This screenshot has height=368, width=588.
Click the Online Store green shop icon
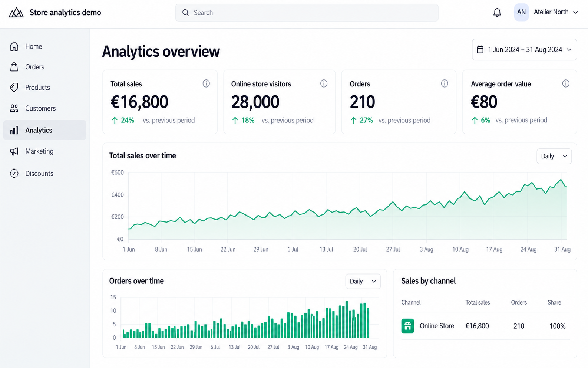(407, 326)
